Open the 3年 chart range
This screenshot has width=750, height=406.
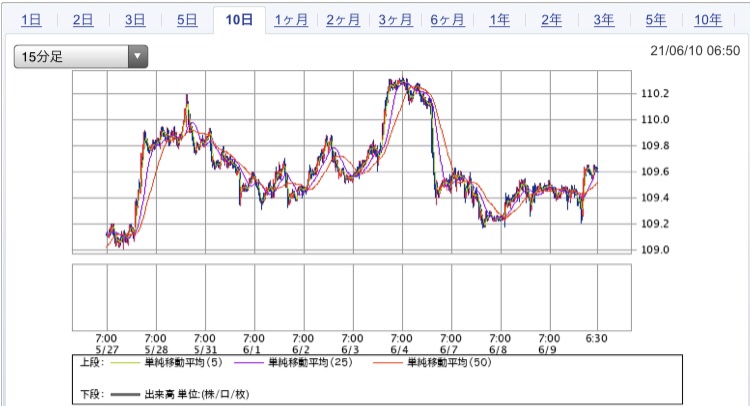pyautogui.click(x=604, y=20)
